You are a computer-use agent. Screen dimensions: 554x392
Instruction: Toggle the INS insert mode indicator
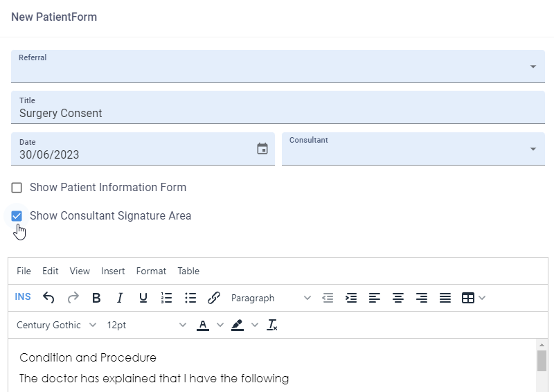pyautogui.click(x=23, y=297)
